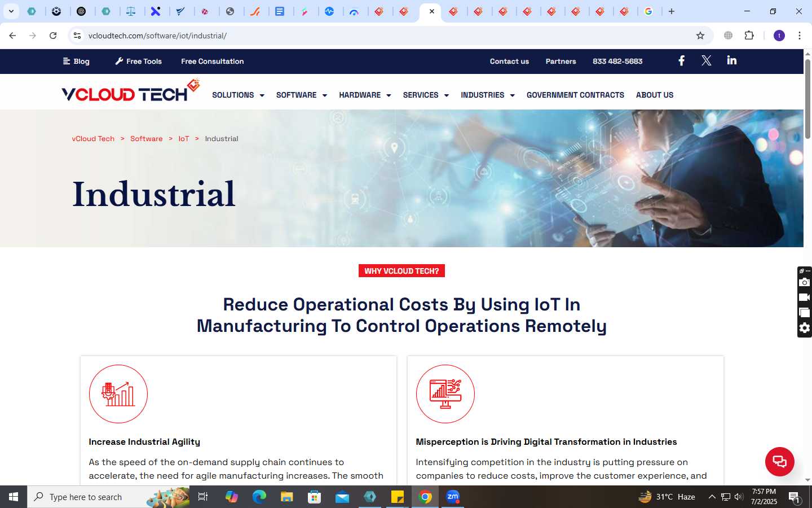The height and width of the screenshot is (508, 812).
Task: Click Software breadcrumb link
Action: coord(146,138)
